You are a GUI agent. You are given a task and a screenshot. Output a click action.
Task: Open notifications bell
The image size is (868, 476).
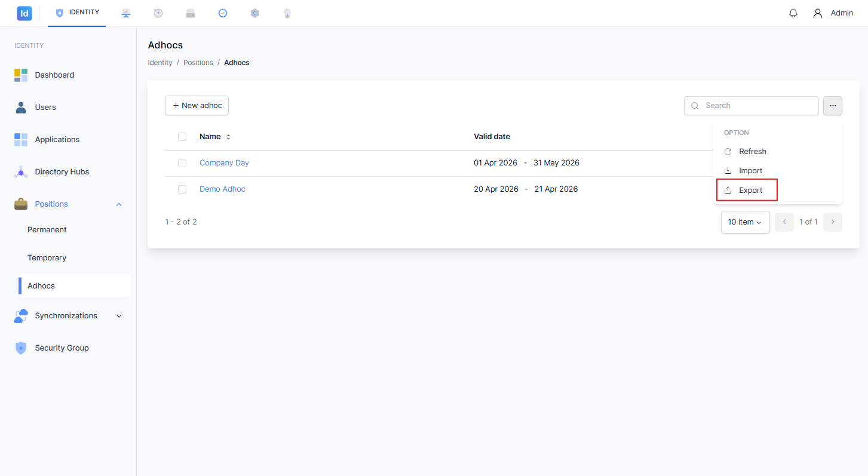point(793,13)
